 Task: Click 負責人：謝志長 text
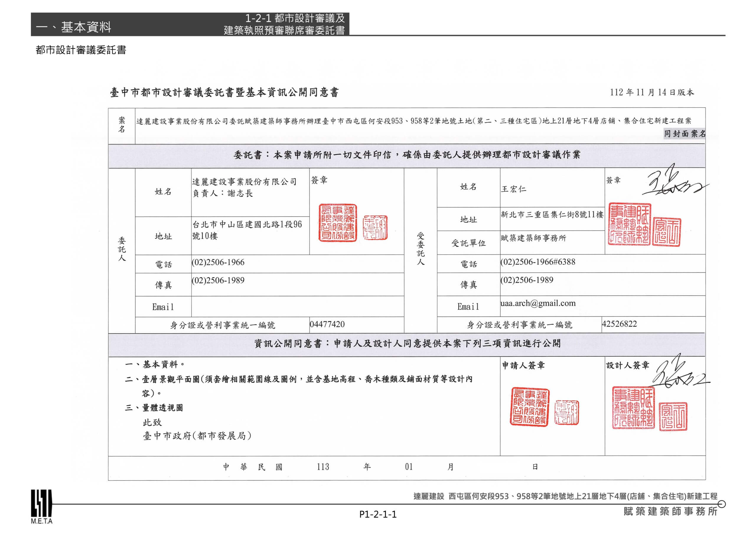[223, 193]
